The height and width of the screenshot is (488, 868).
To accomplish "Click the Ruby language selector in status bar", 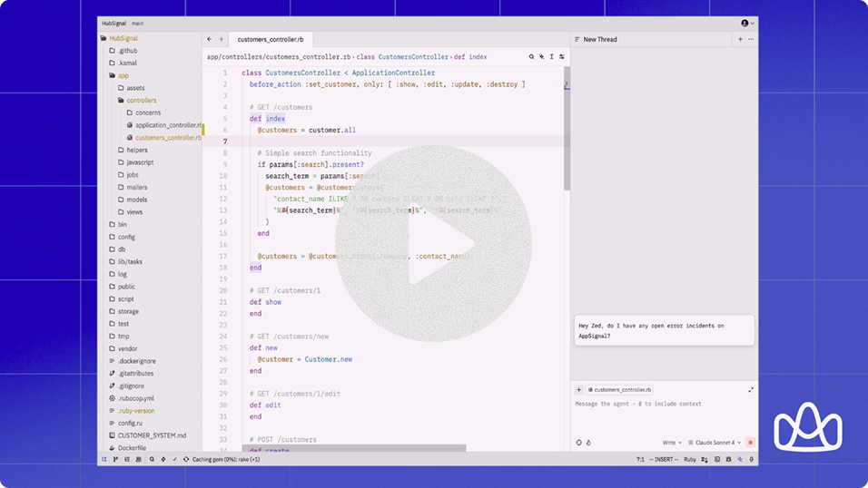I will tap(690, 460).
